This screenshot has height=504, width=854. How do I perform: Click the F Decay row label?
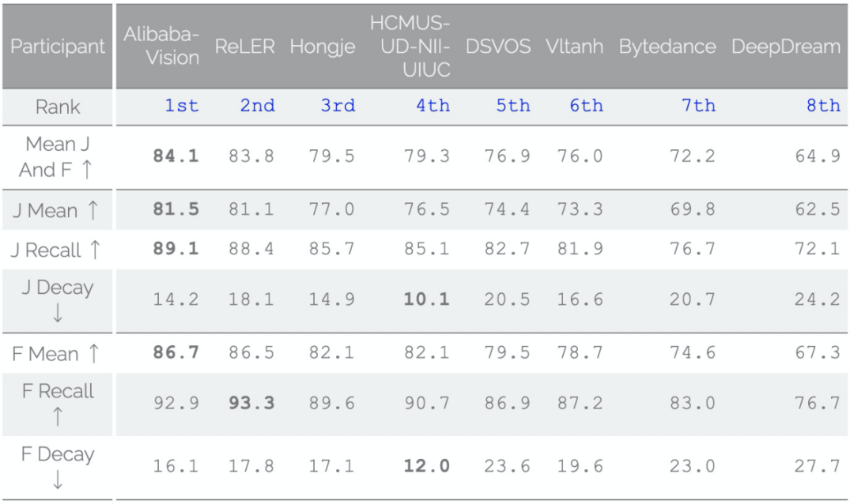(x=58, y=466)
